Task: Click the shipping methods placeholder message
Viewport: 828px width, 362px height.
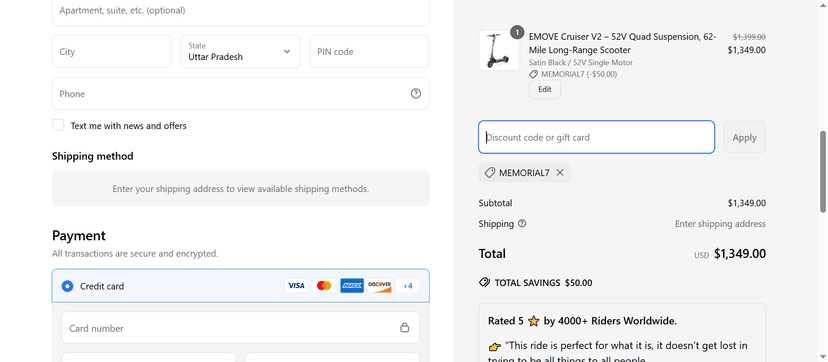Action: tap(241, 188)
